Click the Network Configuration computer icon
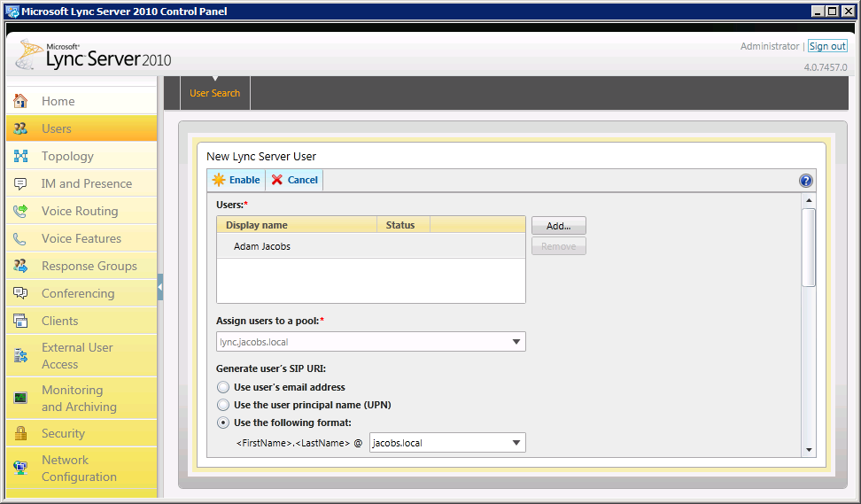The width and height of the screenshot is (861, 504). coord(20,469)
